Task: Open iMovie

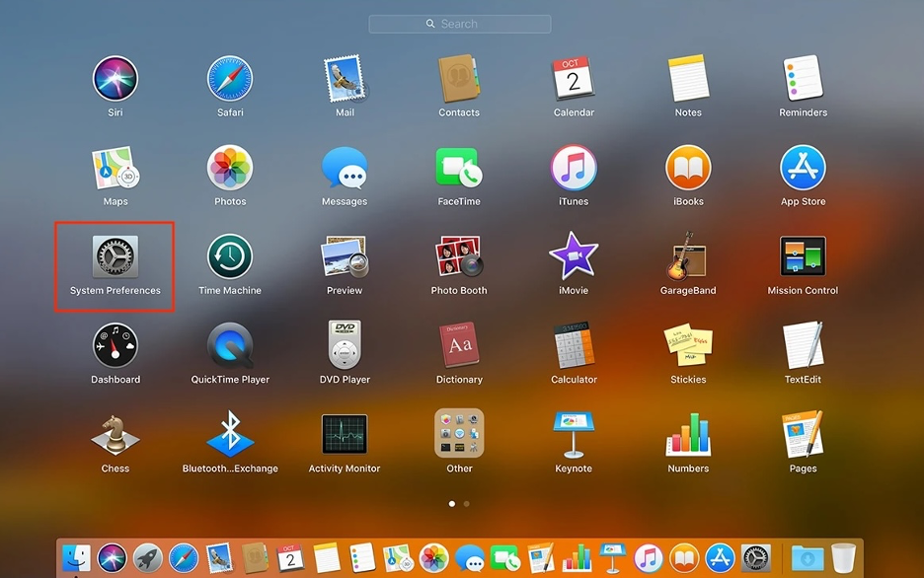Action: [574, 255]
